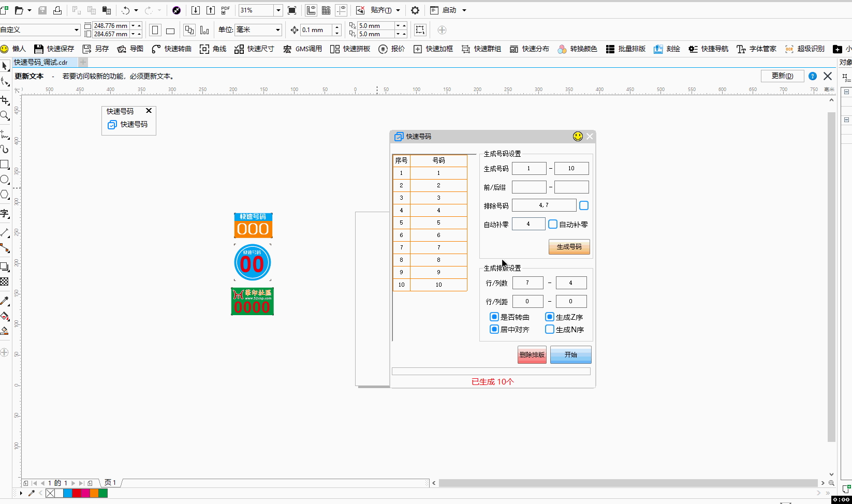This screenshot has width=852, height=504.
Task: Select the Eyedropper tool
Action: 5,301
